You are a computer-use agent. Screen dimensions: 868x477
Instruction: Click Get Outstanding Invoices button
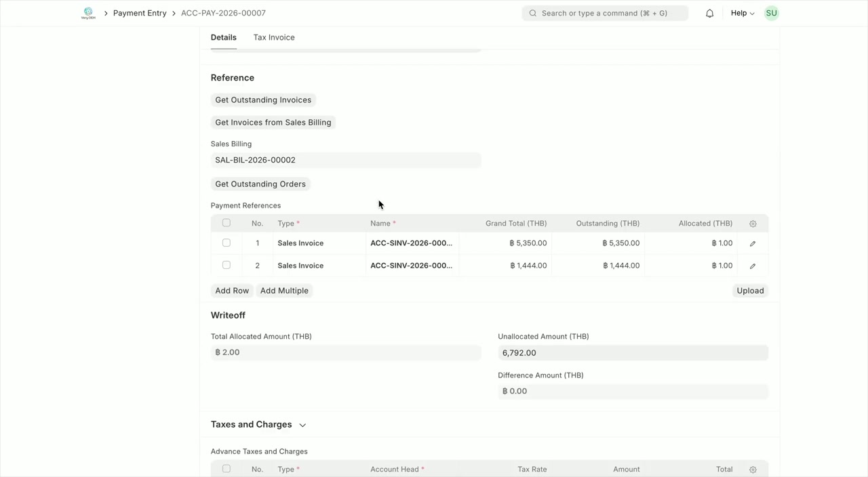(263, 100)
